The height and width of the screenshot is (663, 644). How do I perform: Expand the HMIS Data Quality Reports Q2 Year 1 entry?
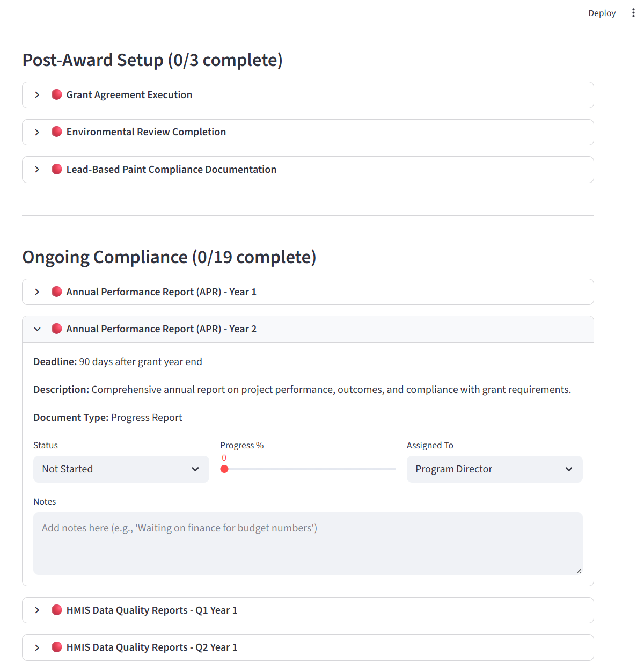click(x=37, y=647)
